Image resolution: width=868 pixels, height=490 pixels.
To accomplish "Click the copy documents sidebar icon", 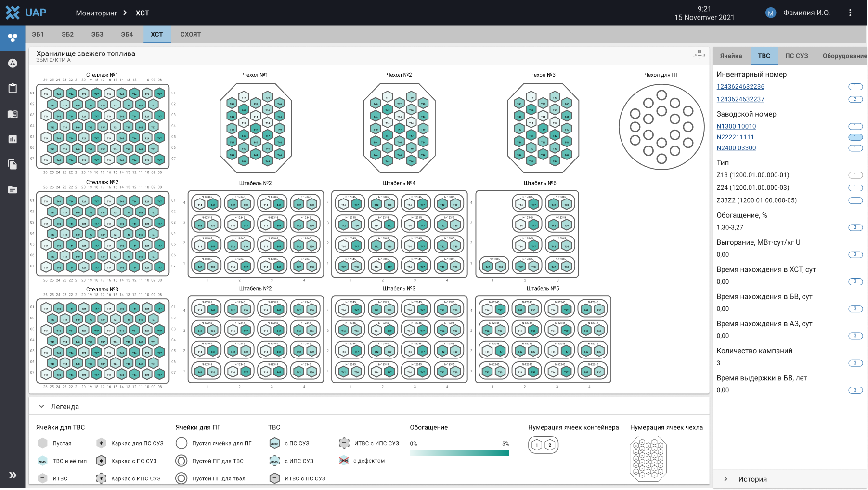I will [13, 164].
